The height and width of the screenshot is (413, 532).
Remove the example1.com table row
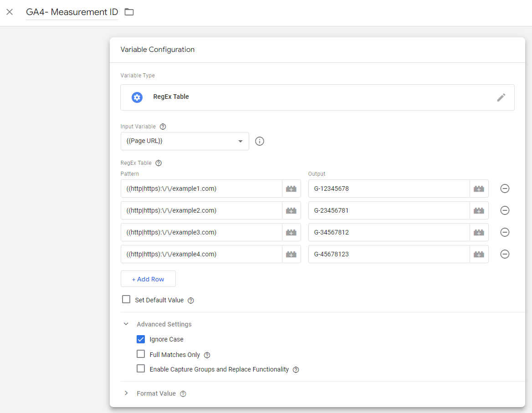[505, 189]
